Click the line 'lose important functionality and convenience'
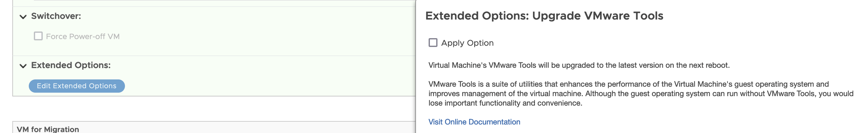 coord(505,103)
